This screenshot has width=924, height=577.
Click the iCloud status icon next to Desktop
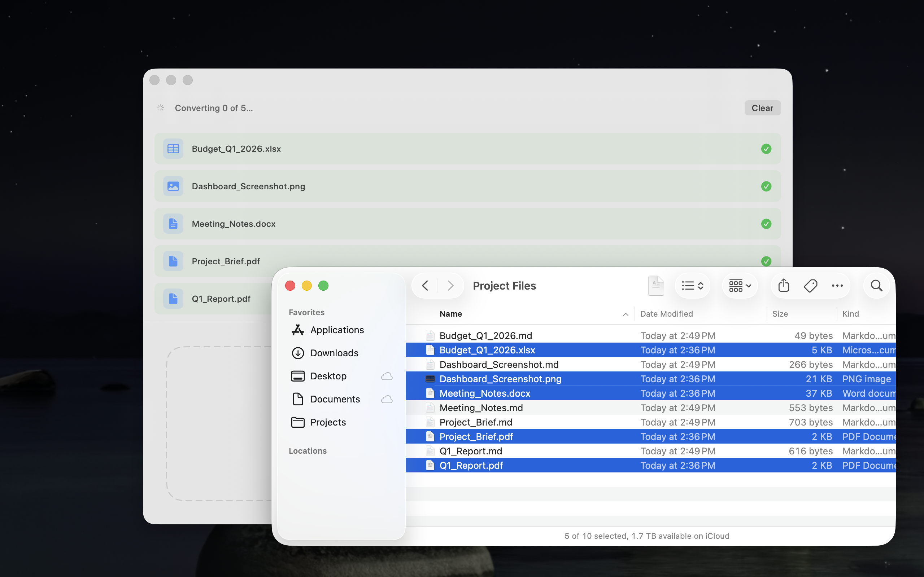pyautogui.click(x=387, y=376)
